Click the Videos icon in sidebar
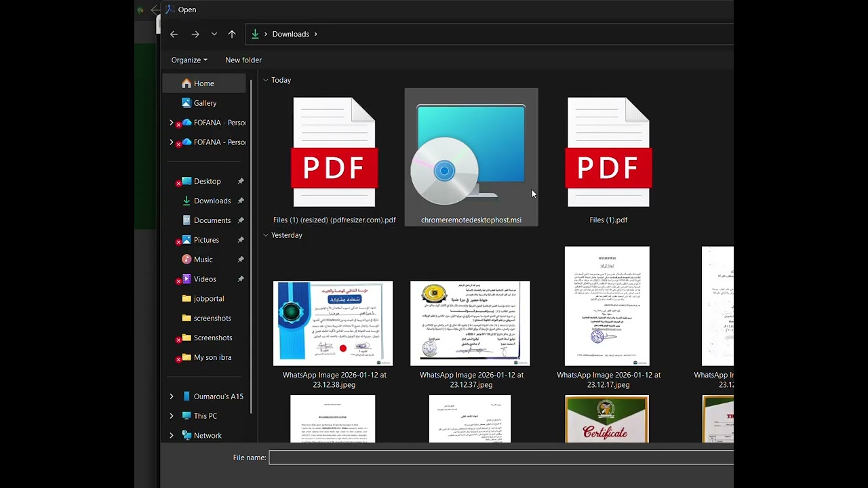The height and width of the screenshot is (488, 868). tap(186, 279)
